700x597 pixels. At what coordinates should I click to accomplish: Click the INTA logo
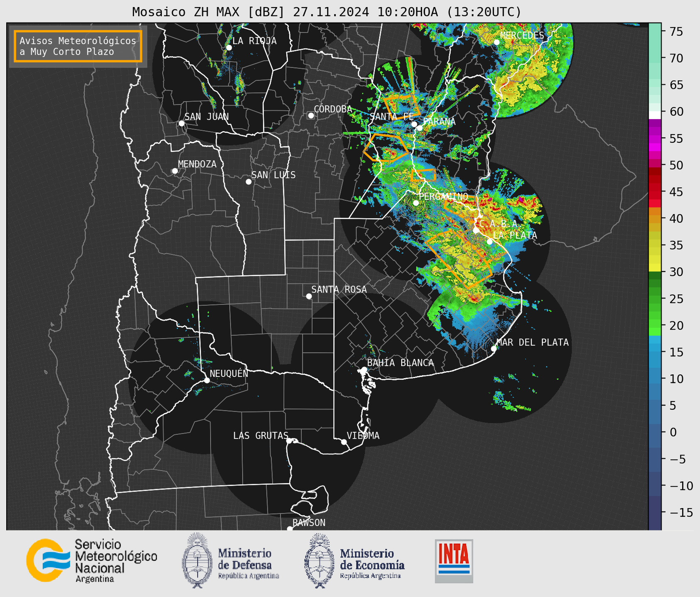[454, 561]
